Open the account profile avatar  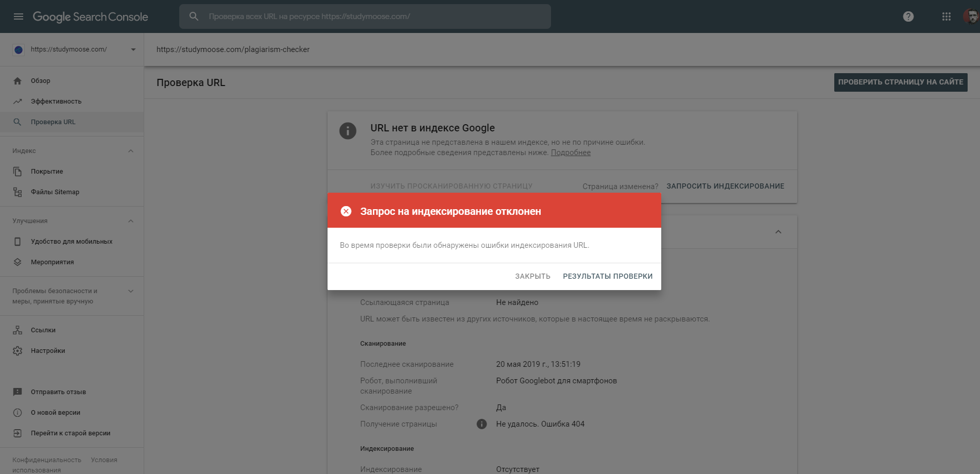tap(971, 16)
